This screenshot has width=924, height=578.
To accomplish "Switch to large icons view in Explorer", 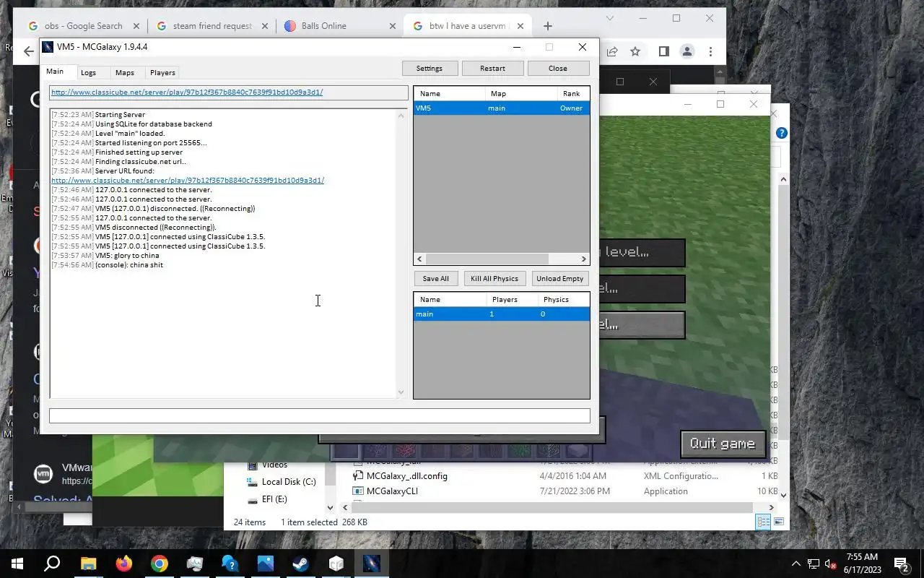I will point(779,522).
